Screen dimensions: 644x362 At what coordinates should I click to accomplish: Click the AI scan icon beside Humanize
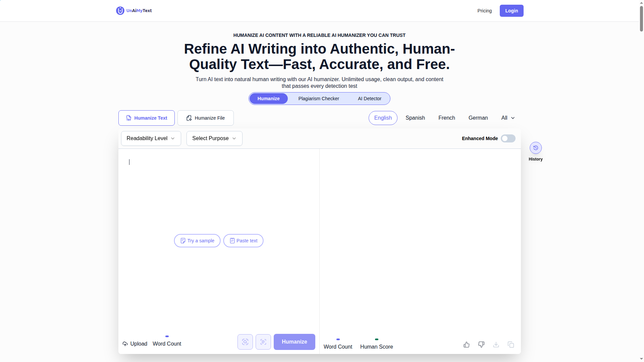(245, 342)
